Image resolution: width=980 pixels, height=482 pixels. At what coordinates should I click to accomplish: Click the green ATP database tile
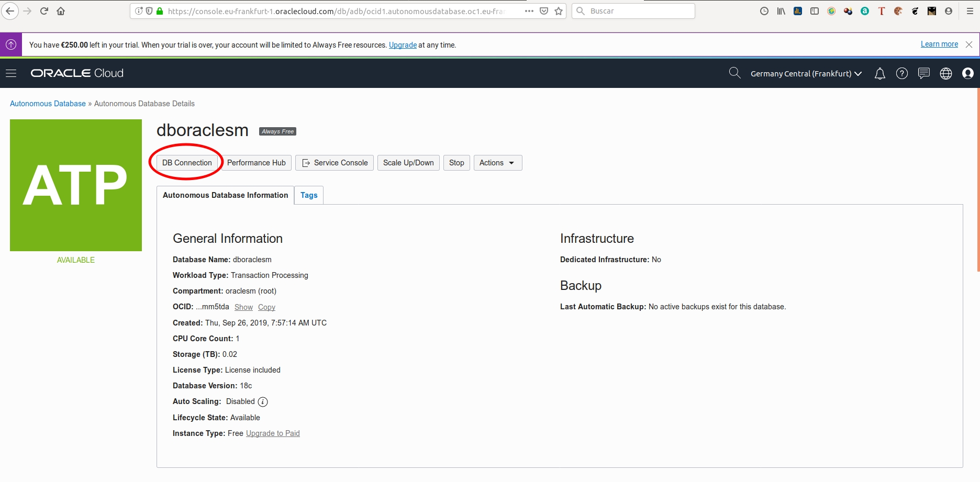click(76, 185)
